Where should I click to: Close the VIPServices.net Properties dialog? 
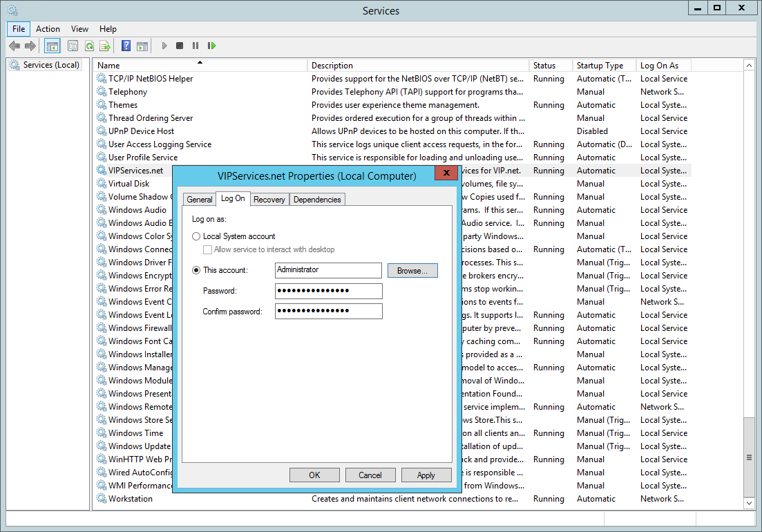tap(446, 173)
